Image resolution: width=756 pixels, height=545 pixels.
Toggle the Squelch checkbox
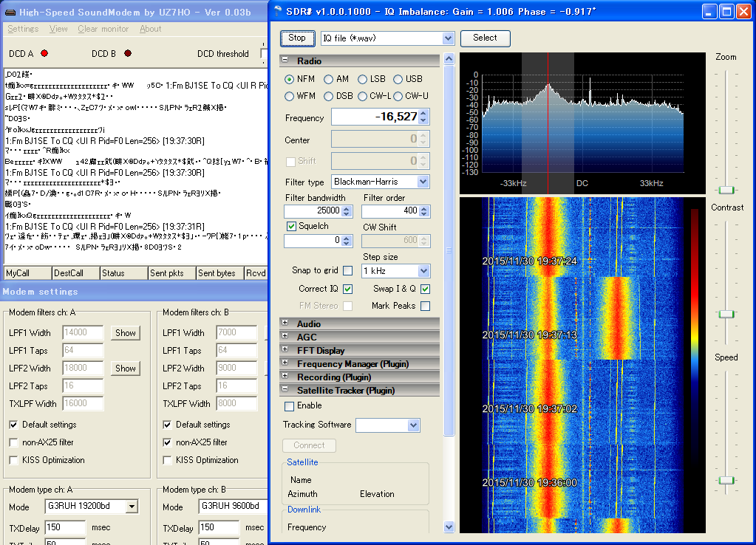click(x=291, y=226)
